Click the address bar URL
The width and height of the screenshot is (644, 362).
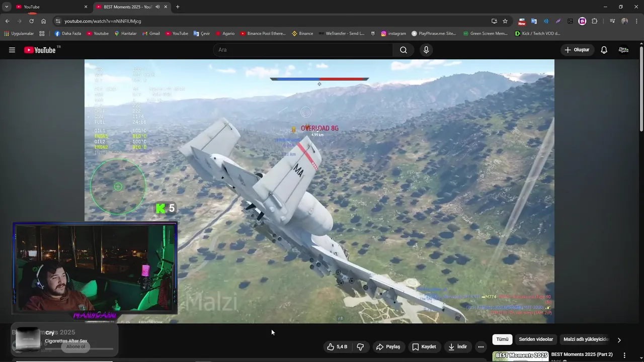(103, 21)
